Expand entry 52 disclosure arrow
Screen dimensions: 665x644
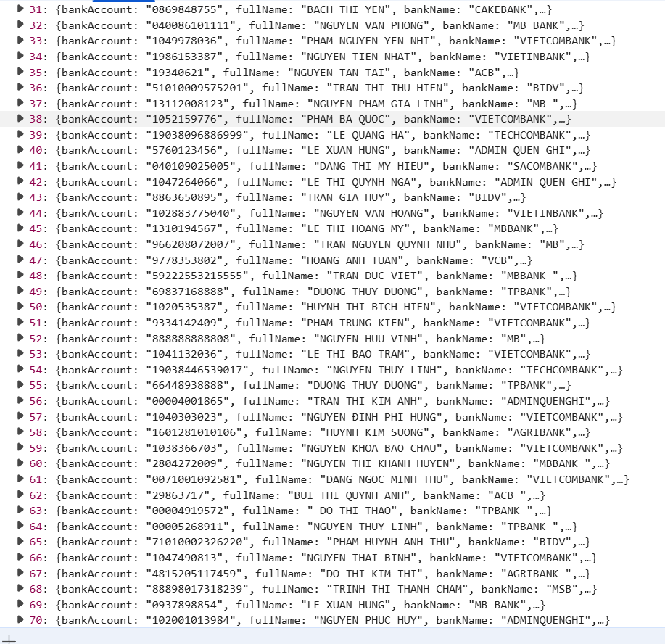point(20,338)
